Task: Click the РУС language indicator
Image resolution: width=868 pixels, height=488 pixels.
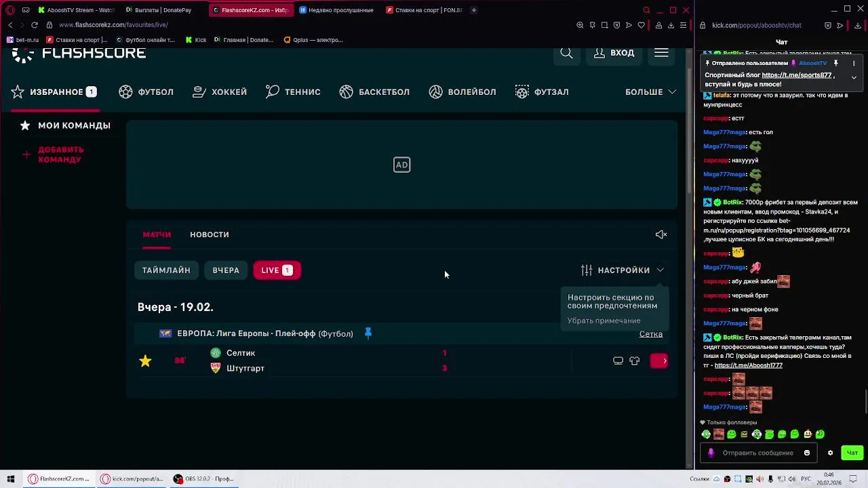Action: [806, 479]
